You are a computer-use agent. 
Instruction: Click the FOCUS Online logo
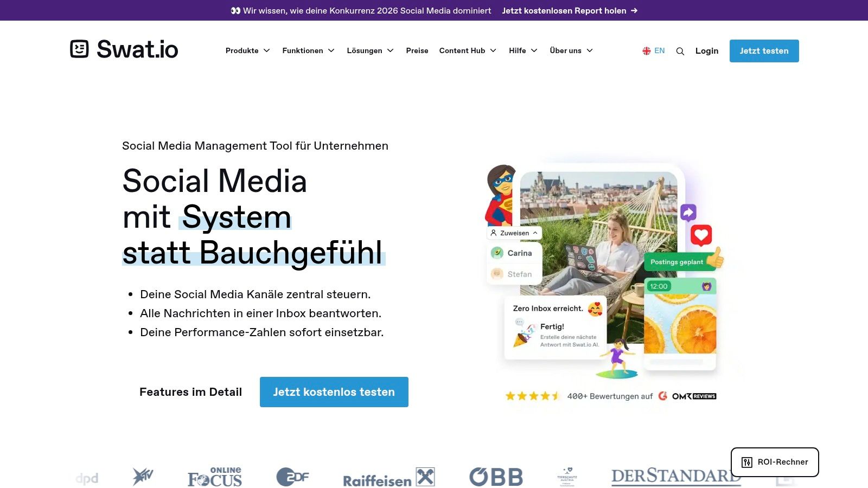click(215, 477)
